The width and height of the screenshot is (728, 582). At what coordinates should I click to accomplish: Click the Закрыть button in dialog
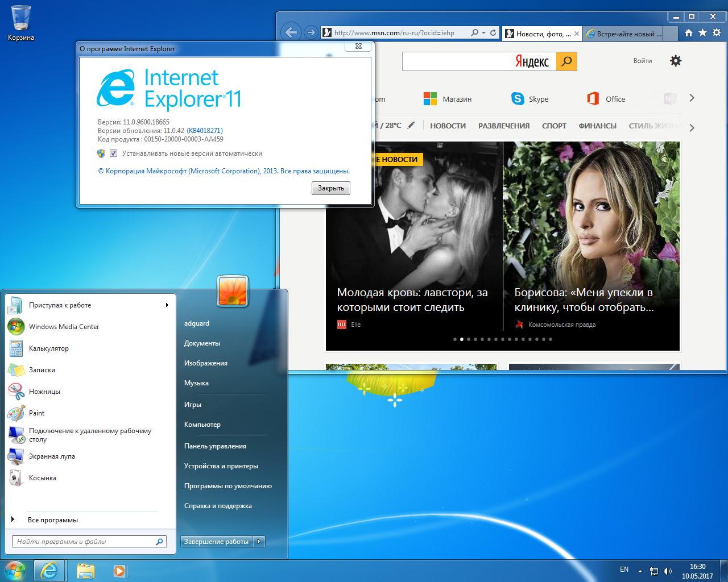331,188
